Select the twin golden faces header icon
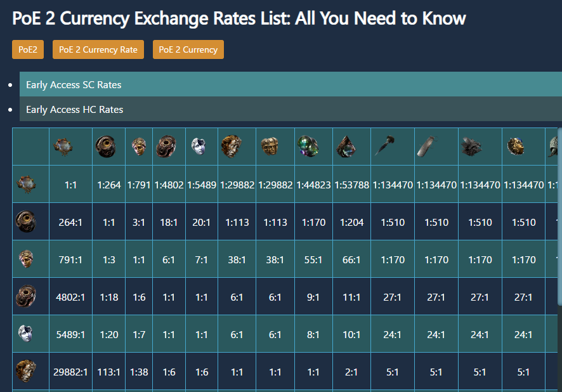 270,147
